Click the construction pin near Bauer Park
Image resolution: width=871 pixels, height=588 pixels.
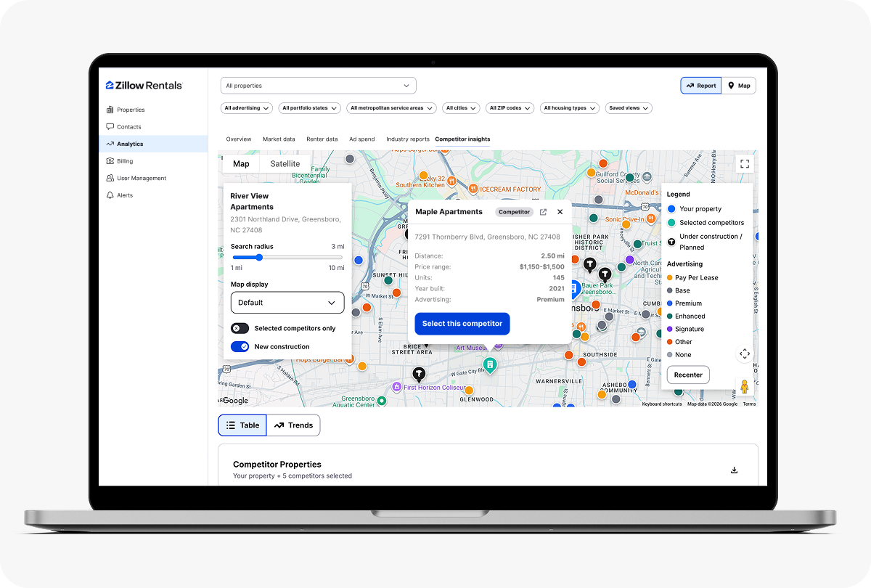coord(605,274)
